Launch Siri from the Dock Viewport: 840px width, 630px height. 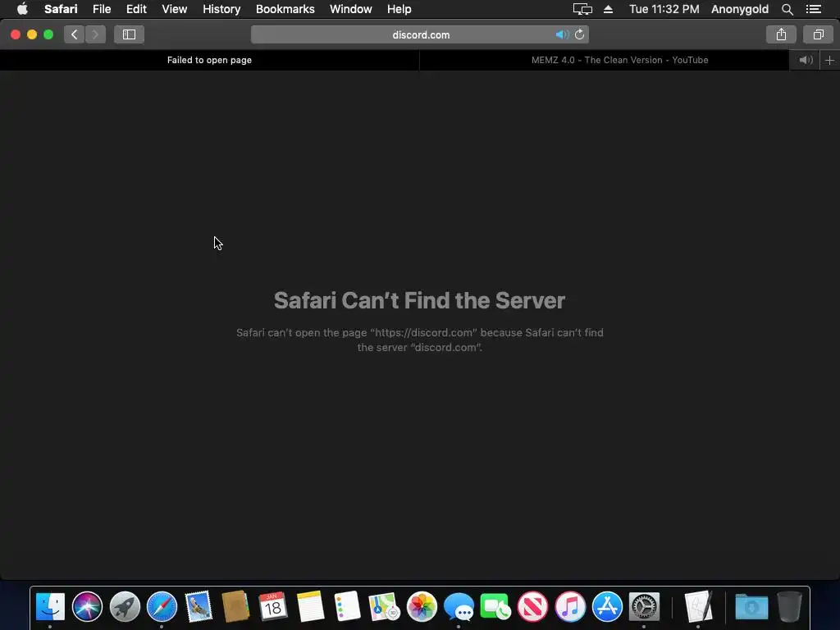coord(87,606)
